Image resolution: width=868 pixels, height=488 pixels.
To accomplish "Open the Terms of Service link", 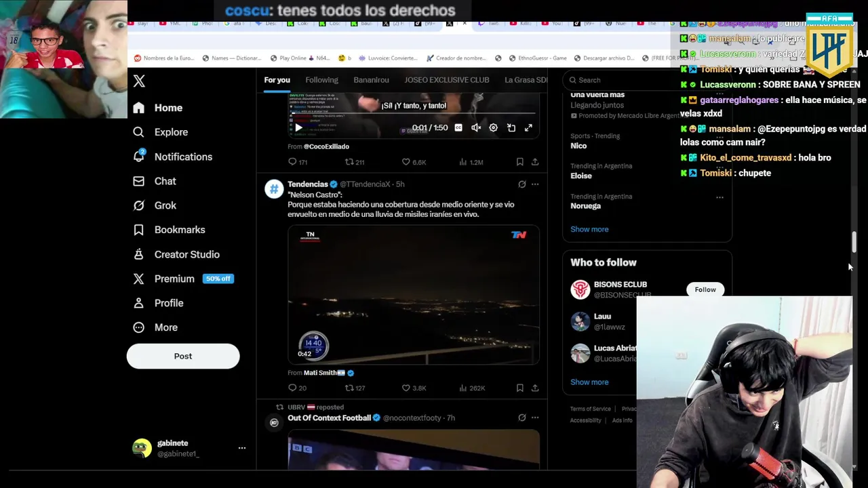I will click(590, 409).
